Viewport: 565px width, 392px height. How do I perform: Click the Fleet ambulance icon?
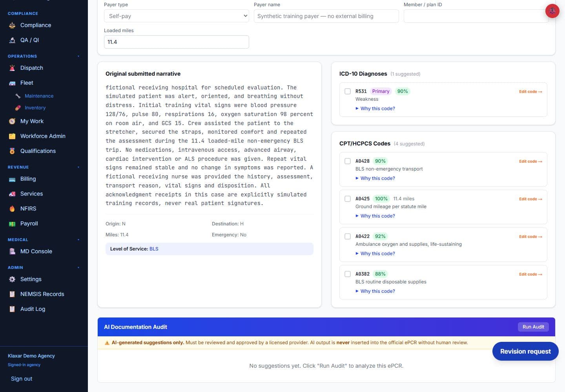(x=12, y=83)
